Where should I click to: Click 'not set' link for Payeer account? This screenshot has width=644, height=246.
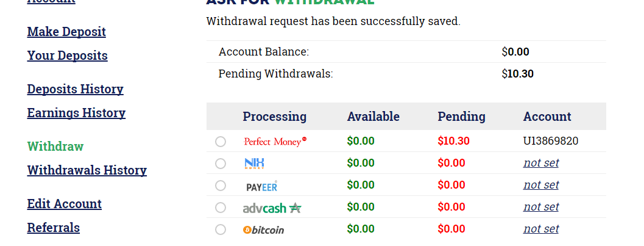541,185
